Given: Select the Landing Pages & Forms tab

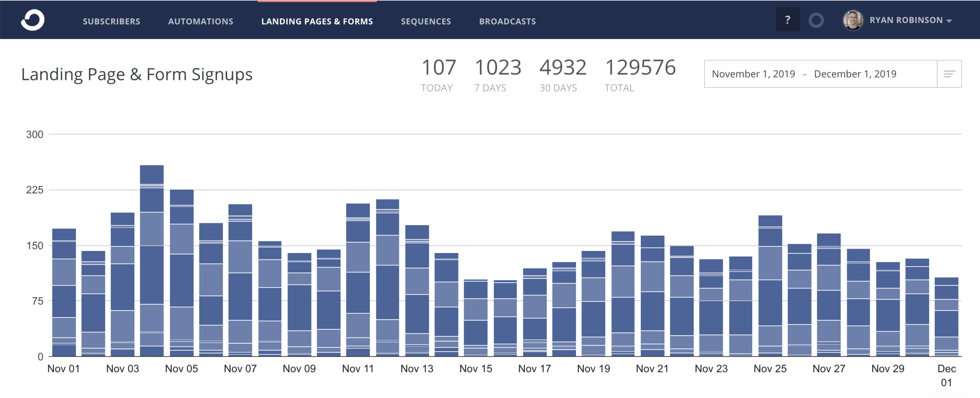Looking at the screenshot, I should (317, 21).
